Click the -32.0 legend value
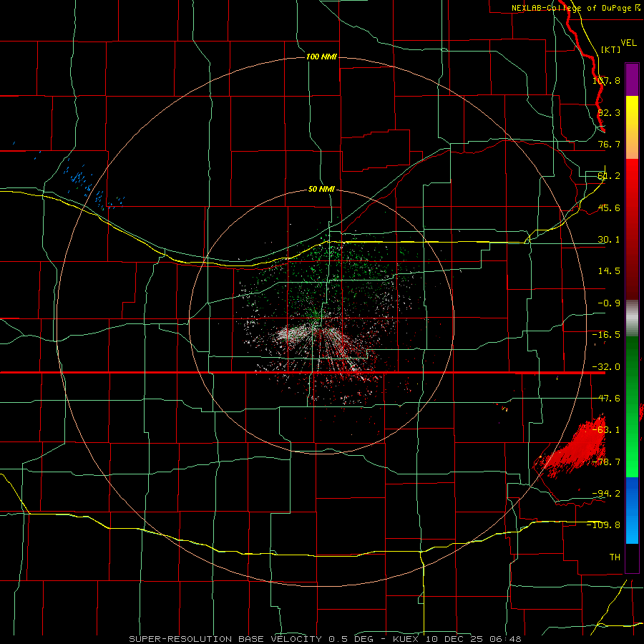This screenshot has height=644, width=644. pyautogui.click(x=606, y=367)
